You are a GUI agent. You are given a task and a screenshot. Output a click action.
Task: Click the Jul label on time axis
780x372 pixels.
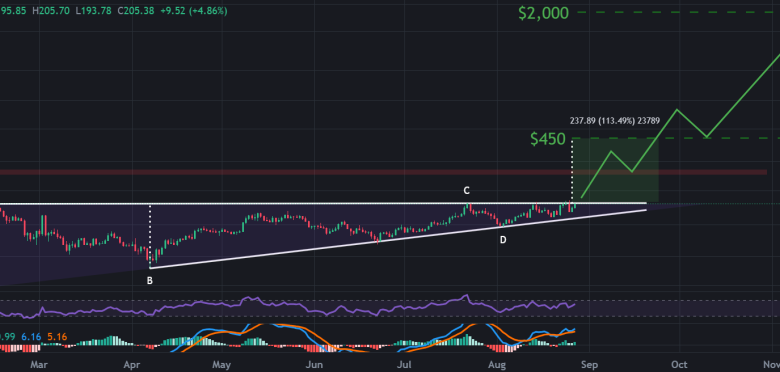click(405, 365)
